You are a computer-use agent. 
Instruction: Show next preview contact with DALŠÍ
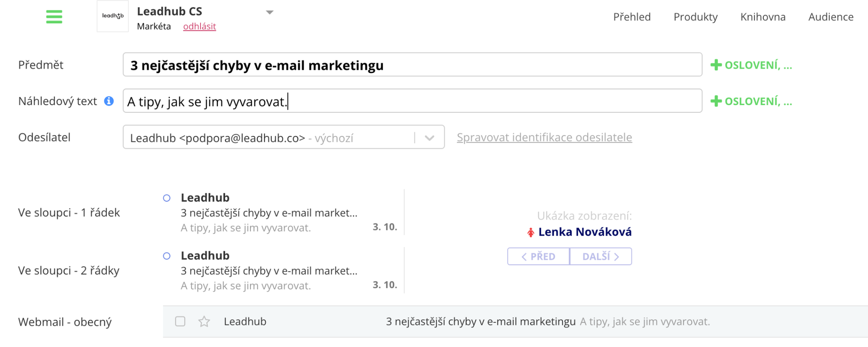pos(601,256)
